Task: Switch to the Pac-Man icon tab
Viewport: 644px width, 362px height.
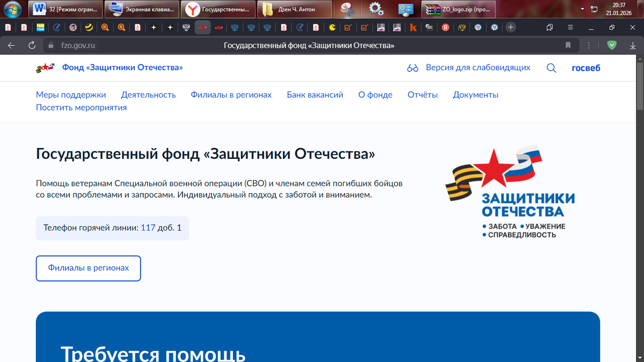Action: 332,27
